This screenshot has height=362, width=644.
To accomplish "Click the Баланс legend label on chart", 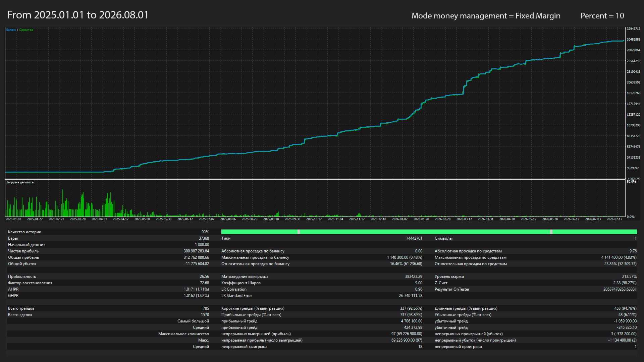I will tap(11, 30).
